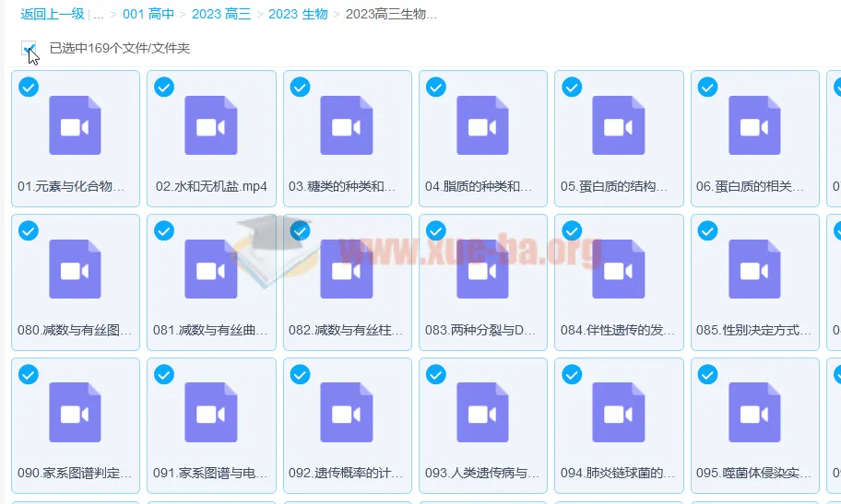This screenshot has height=504, width=841.
Task: Toggle the select-all checkbox beside 已选中169个文件
Action: (29, 48)
